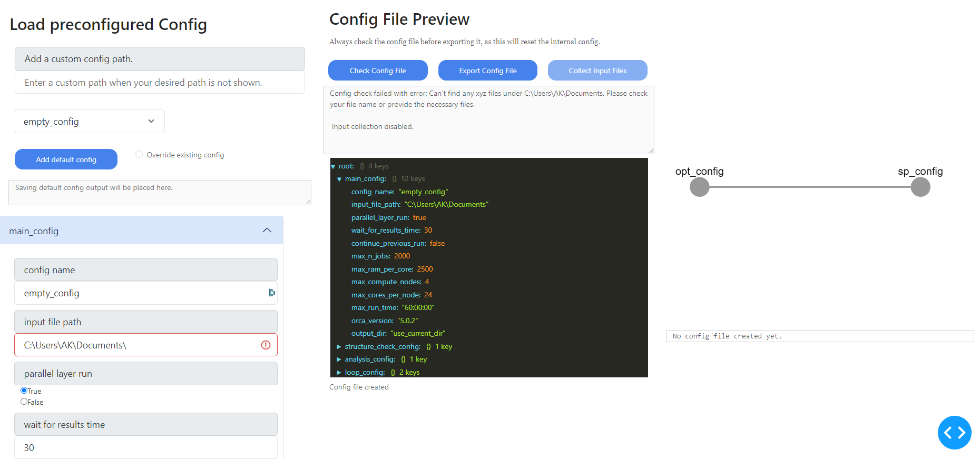Screen dimensions: 980x460
Task: Collapse the root node in JSON tree
Action: 333,166
